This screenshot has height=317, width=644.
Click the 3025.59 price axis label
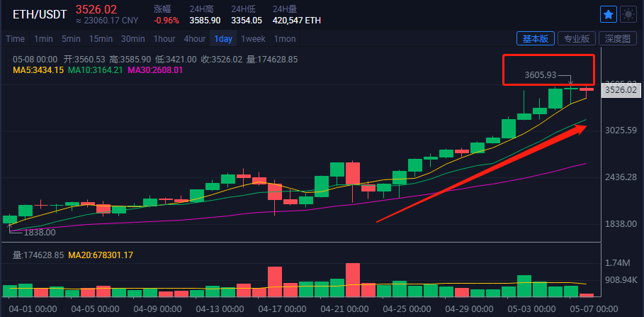pyautogui.click(x=621, y=130)
